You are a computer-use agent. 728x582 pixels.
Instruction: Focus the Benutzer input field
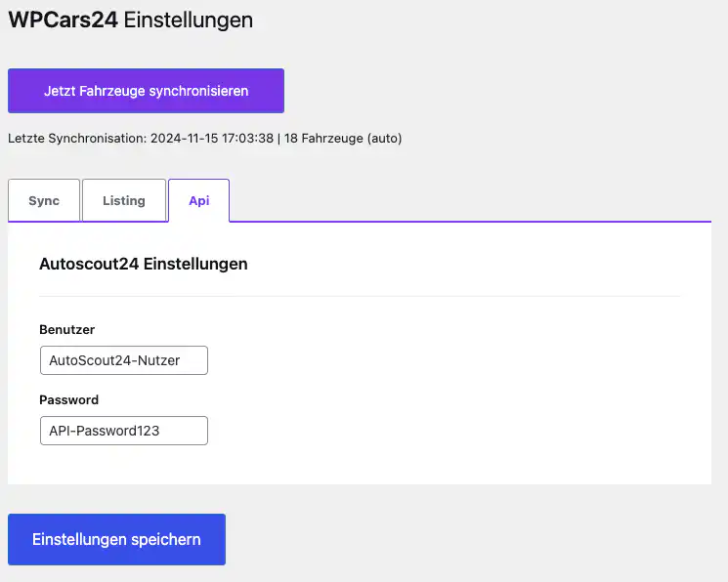(x=123, y=360)
